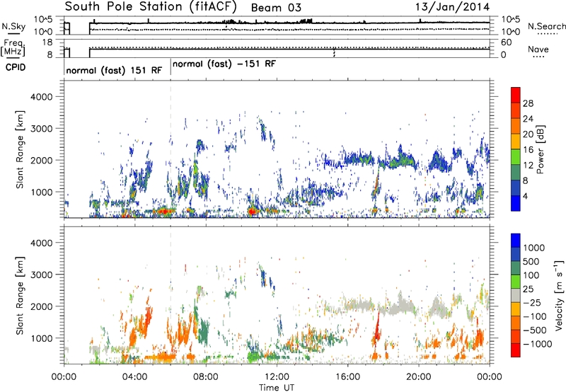Viewport: 566px width, 392px height.
Task: Click the red power patch near 10:40 UT
Action: click(253, 210)
